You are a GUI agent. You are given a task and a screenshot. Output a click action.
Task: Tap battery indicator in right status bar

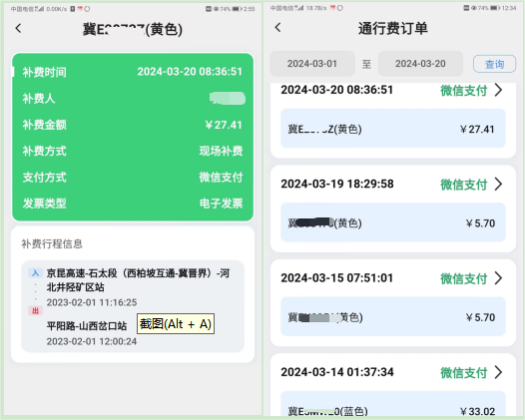(495, 8)
